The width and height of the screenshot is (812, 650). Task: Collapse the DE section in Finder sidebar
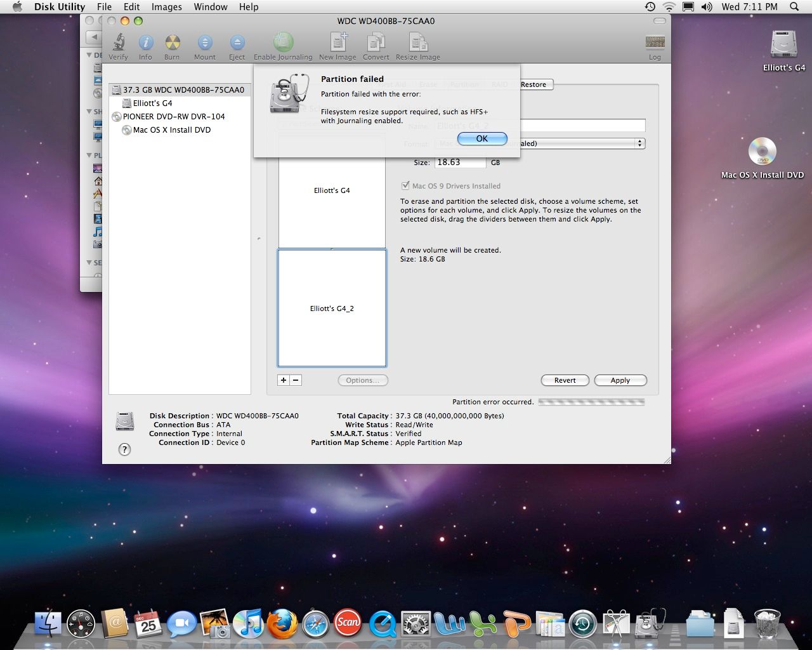89,55
